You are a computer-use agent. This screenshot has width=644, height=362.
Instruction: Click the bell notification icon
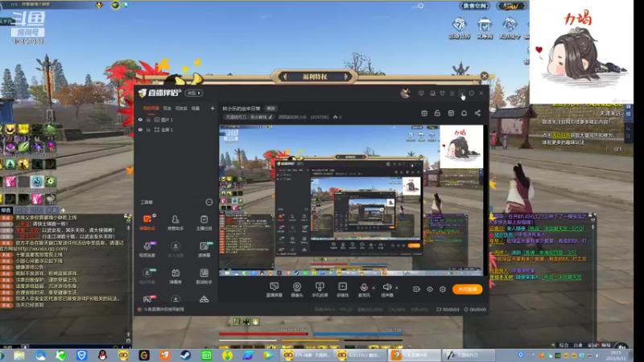[x=464, y=113]
